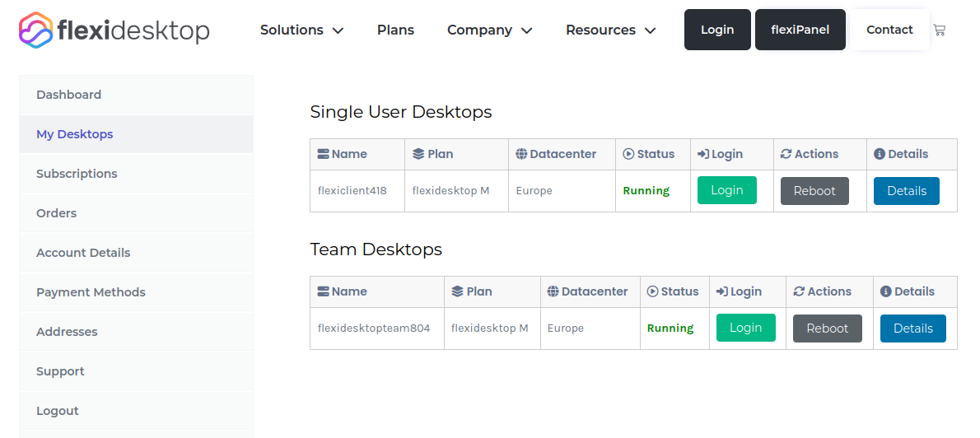Click the flexidesktop logo icon
980x438 pixels.
35,30
